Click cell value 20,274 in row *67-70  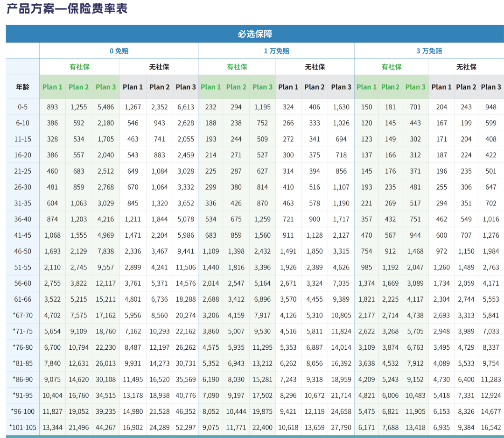(186, 316)
